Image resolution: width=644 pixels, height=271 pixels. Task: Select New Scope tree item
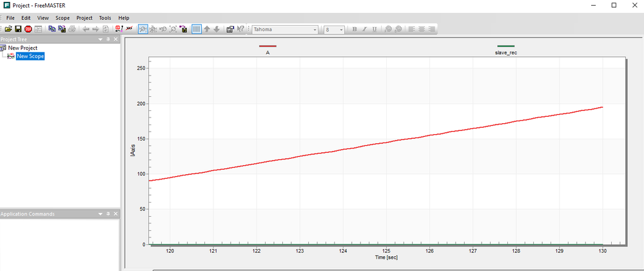(30, 56)
